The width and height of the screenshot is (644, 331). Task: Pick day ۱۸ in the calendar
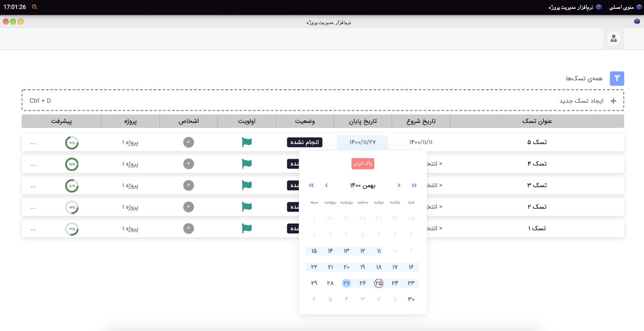(x=379, y=267)
